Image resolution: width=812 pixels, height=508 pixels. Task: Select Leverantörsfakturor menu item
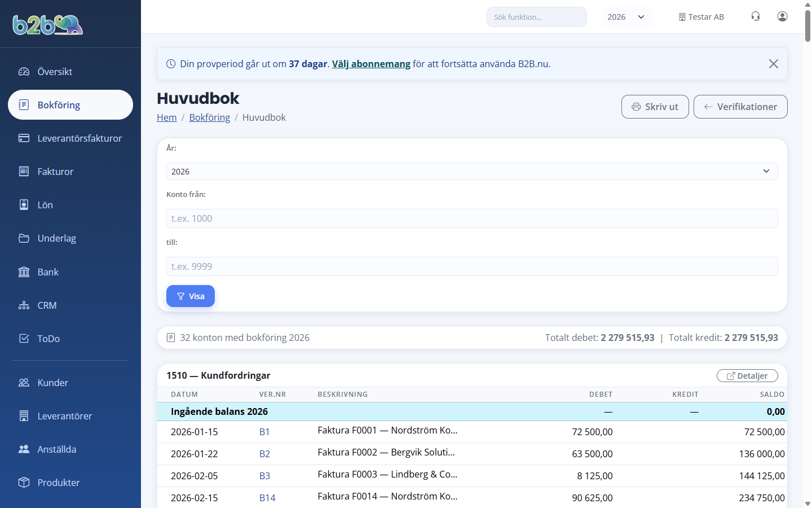click(70, 138)
